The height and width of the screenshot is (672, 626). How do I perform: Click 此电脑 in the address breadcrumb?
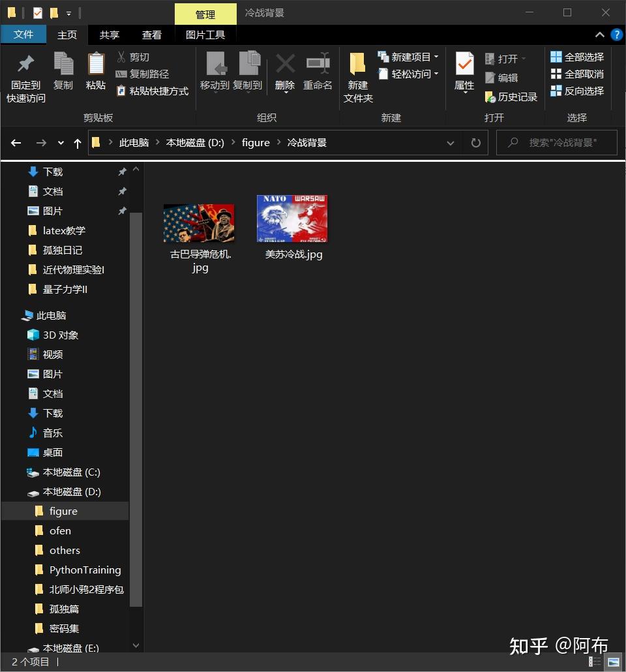pos(134,142)
